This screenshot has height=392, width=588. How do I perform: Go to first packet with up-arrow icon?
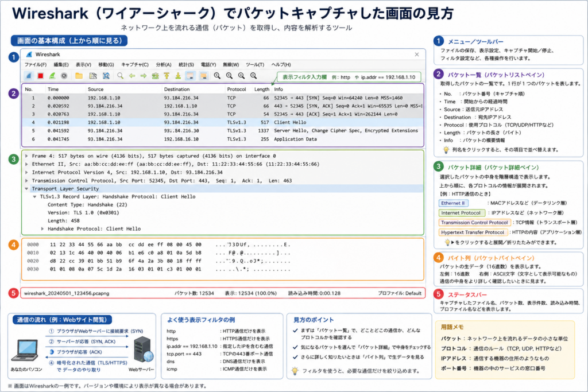point(167,76)
